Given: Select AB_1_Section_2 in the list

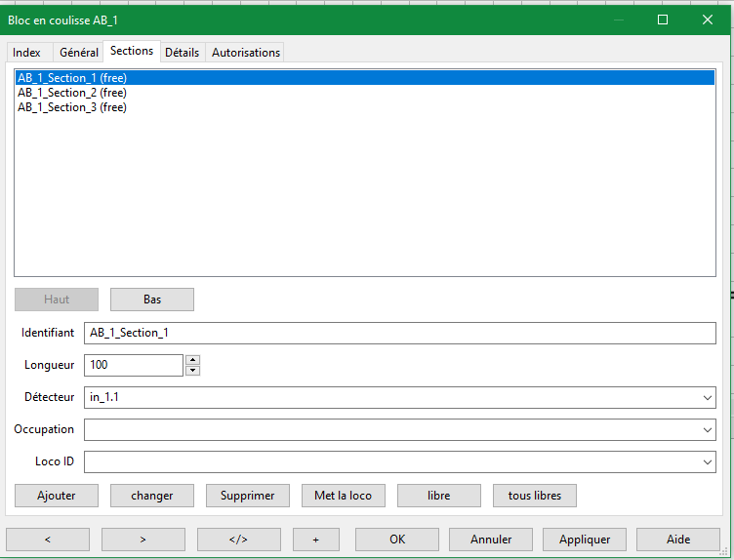Looking at the screenshot, I should tap(71, 93).
